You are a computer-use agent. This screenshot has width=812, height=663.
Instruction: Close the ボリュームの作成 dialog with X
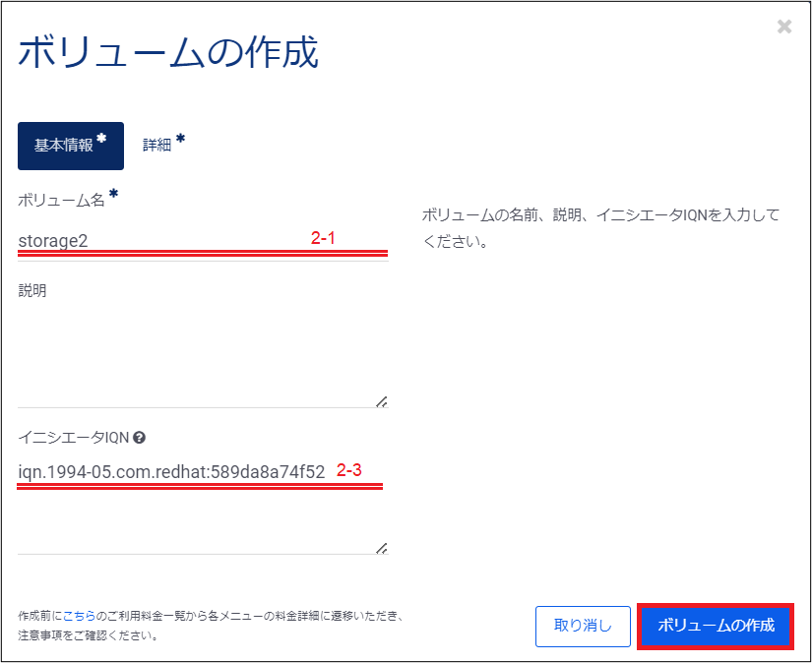(x=784, y=27)
